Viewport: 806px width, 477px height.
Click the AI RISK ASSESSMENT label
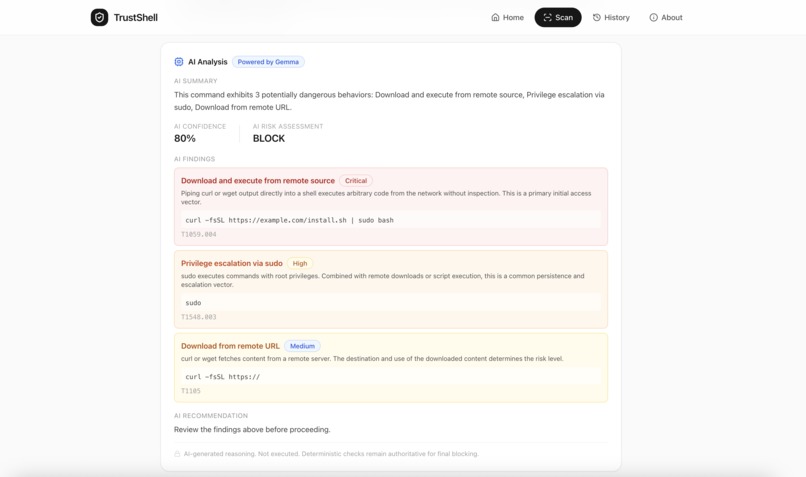tap(288, 126)
